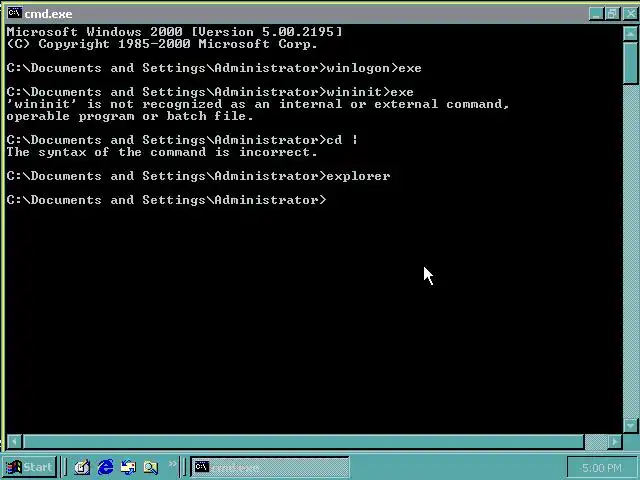Click the vertical scrollbar thumb
The image size is (640, 480).
click(x=631, y=62)
